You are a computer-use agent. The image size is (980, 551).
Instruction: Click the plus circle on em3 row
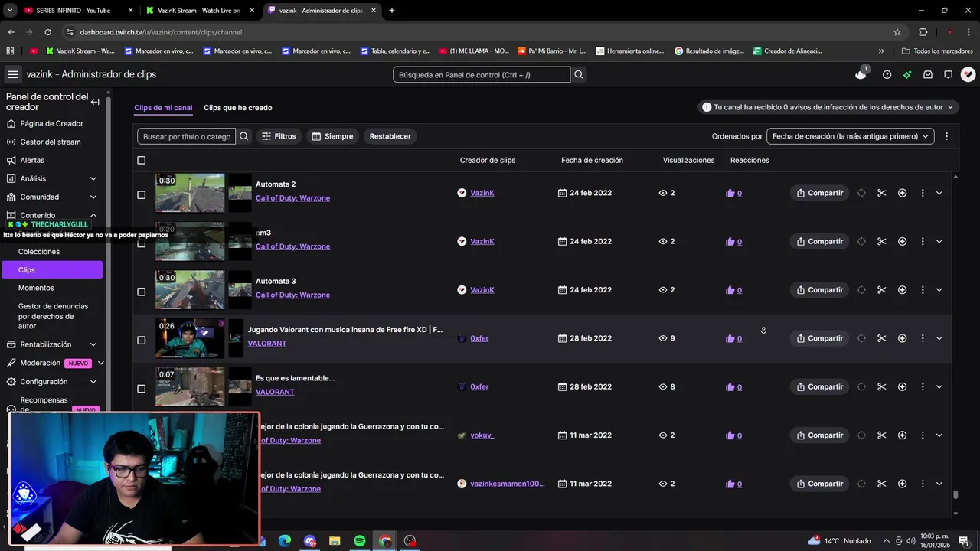click(x=902, y=241)
